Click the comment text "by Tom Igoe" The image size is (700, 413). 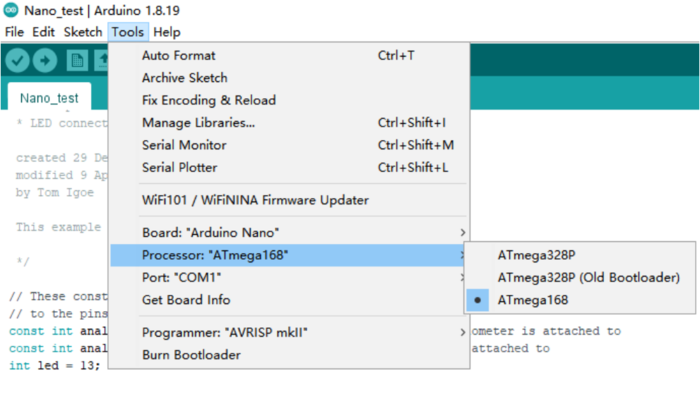click(55, 192)
